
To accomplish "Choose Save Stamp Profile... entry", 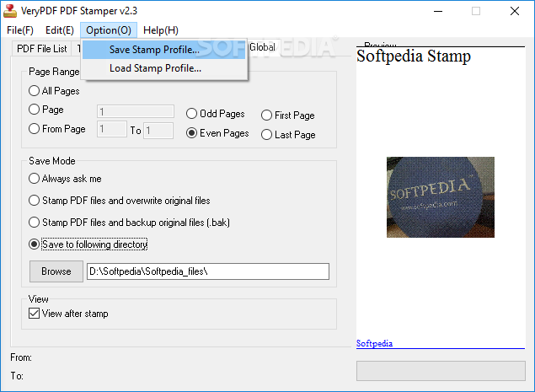I will pyautogui.click(x=163, y=50).
